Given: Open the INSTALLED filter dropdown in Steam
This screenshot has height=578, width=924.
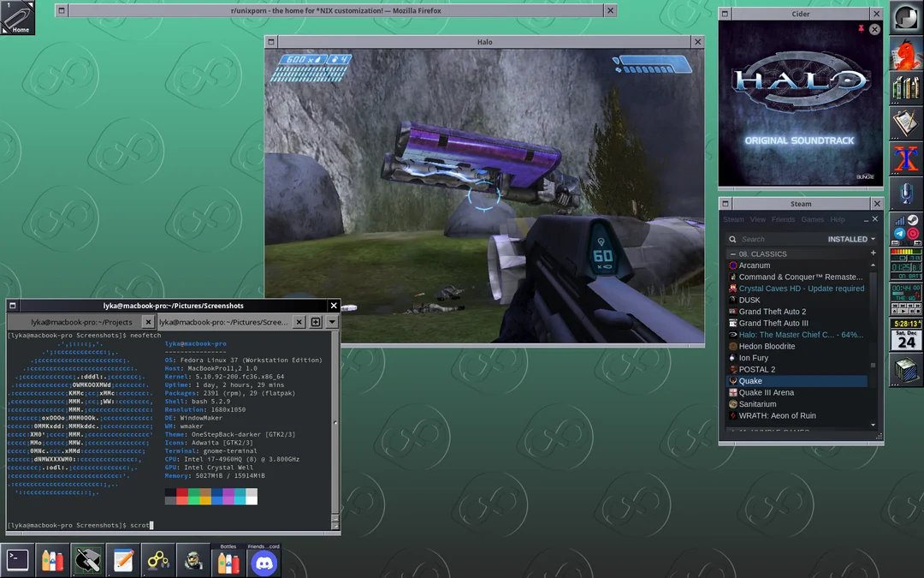Looking at the screenshot, I should 851,239.
